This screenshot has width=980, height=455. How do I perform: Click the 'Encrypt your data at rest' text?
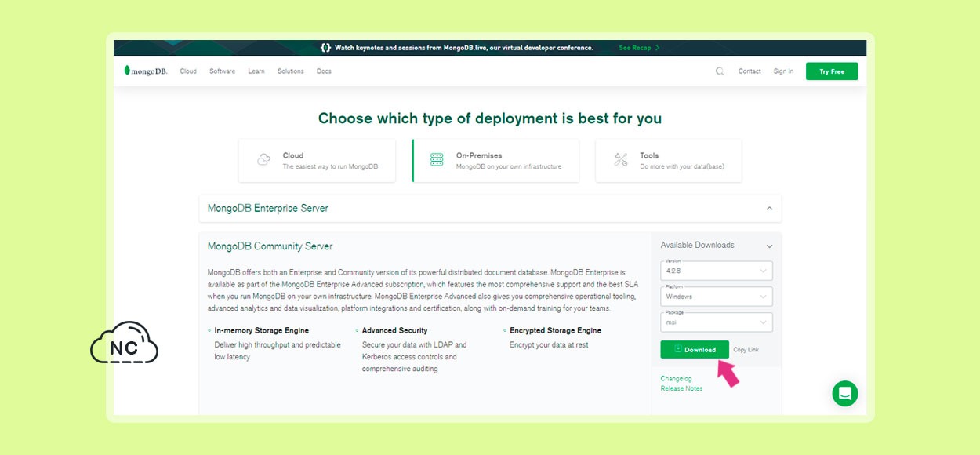coord(549,345)
